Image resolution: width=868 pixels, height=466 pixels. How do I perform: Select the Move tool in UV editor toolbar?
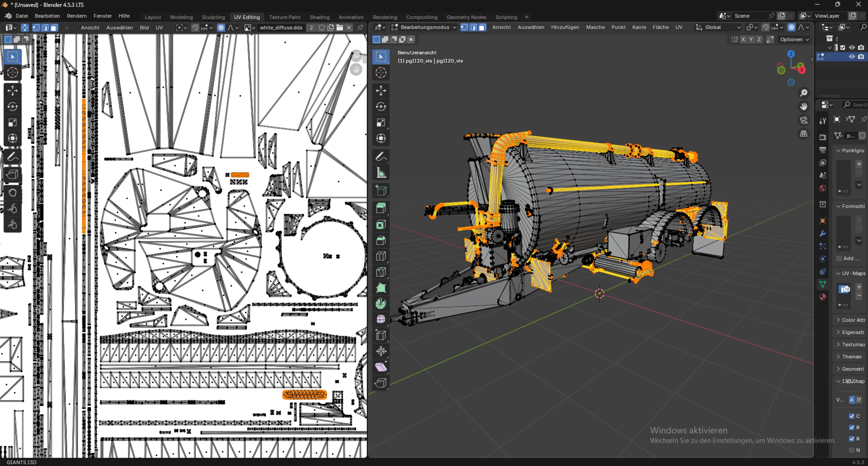click(x=12, y=90)
